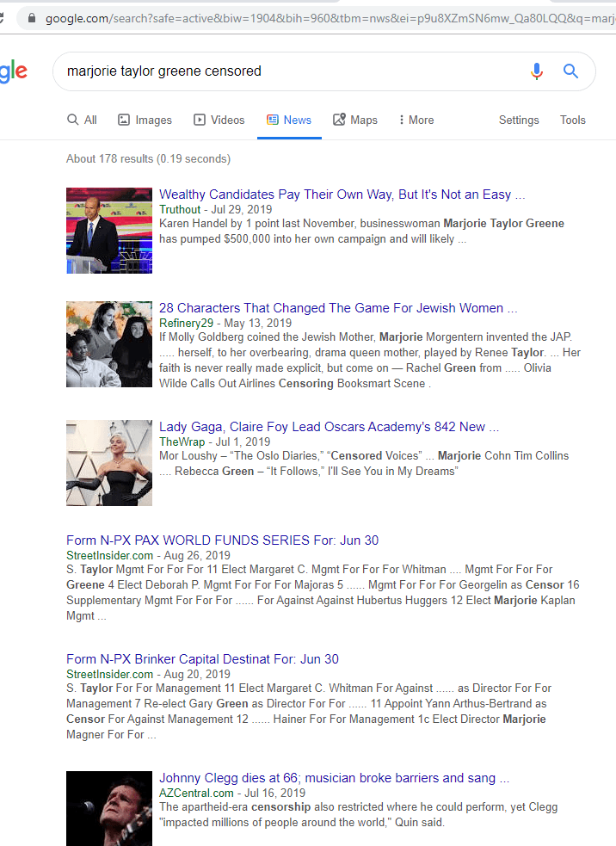Click the browser URL address bar
Viewport: 616px width, 846px height.
(x=327, y=18)
